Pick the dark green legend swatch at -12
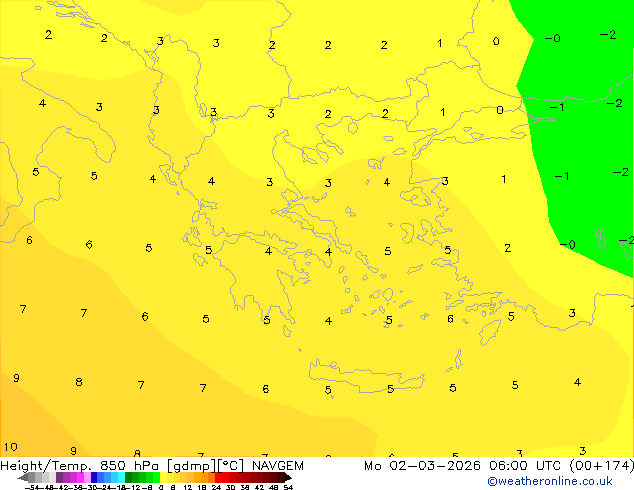The image size is (634, 490). coord(129,477)
